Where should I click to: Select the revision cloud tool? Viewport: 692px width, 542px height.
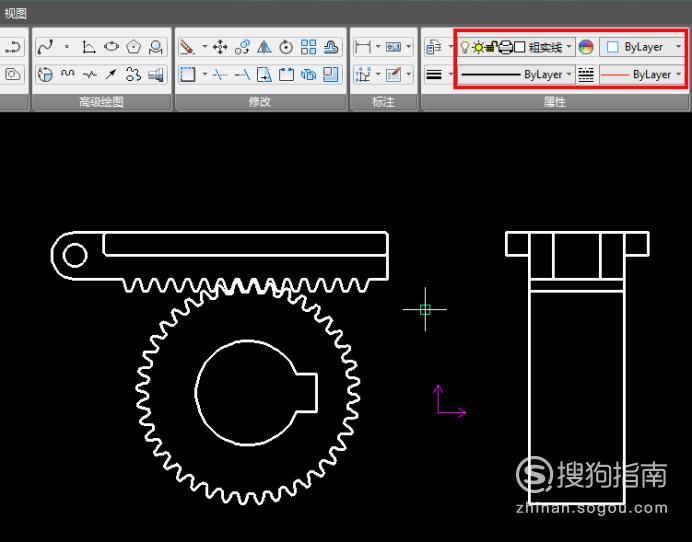tap(133, 74)
